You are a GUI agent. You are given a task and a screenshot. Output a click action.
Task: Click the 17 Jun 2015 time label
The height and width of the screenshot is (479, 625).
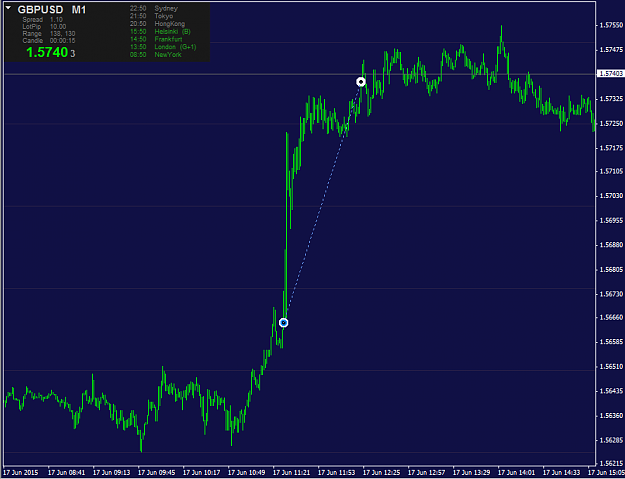tap(21, 473)
